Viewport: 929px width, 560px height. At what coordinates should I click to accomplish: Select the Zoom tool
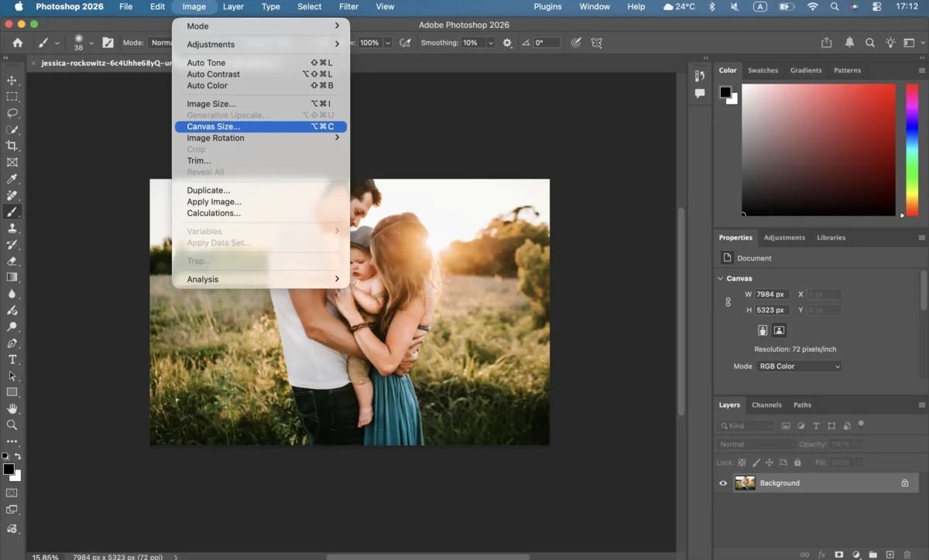(12, 425)
